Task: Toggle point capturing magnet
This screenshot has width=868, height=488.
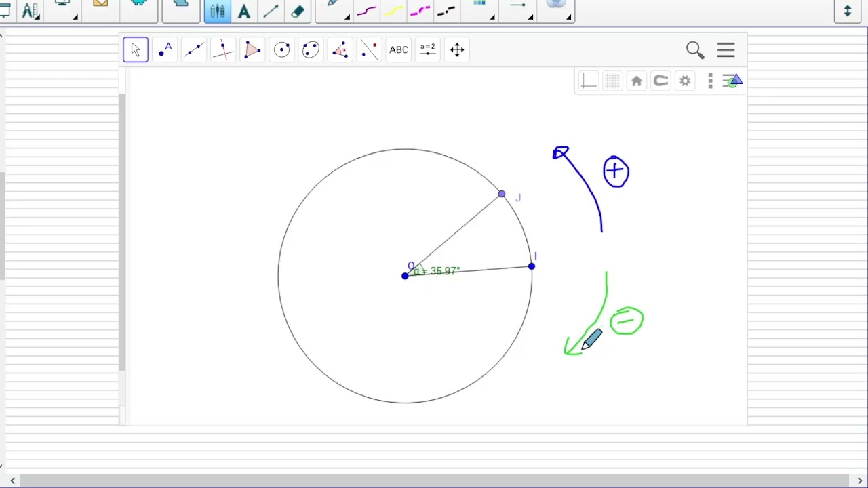Action: tap(660, 81)
